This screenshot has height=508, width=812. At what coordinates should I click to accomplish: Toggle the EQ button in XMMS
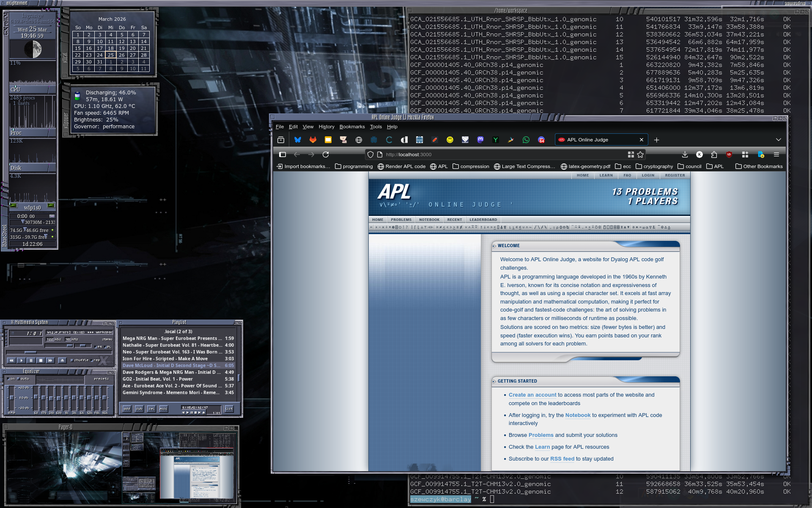tap(96, 347)
